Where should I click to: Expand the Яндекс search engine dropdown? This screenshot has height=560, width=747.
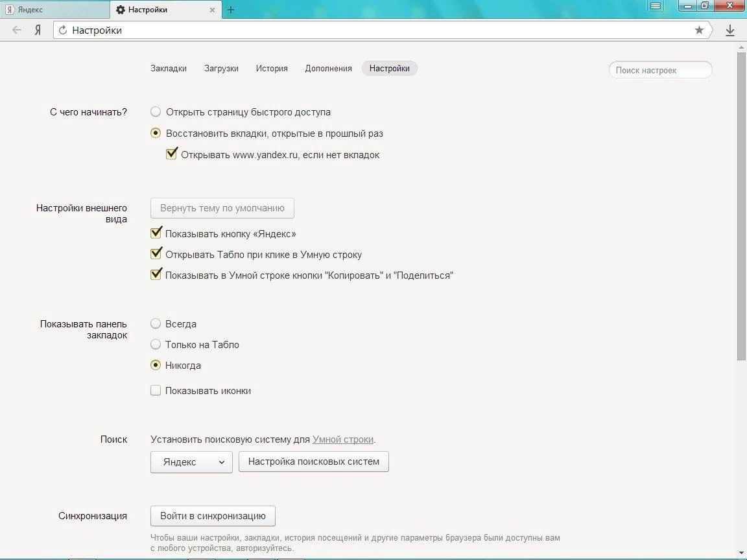point(191,462)
